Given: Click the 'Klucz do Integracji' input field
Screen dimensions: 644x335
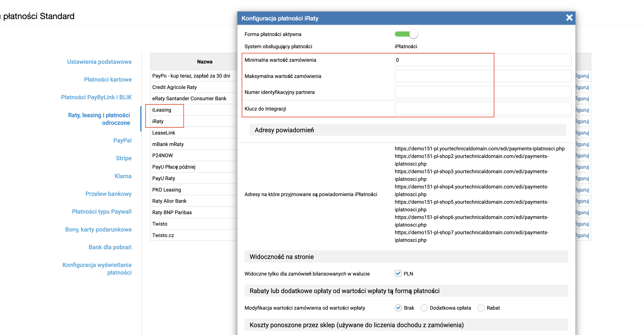Looking at the screenshot, I should (x=483, y=109).
